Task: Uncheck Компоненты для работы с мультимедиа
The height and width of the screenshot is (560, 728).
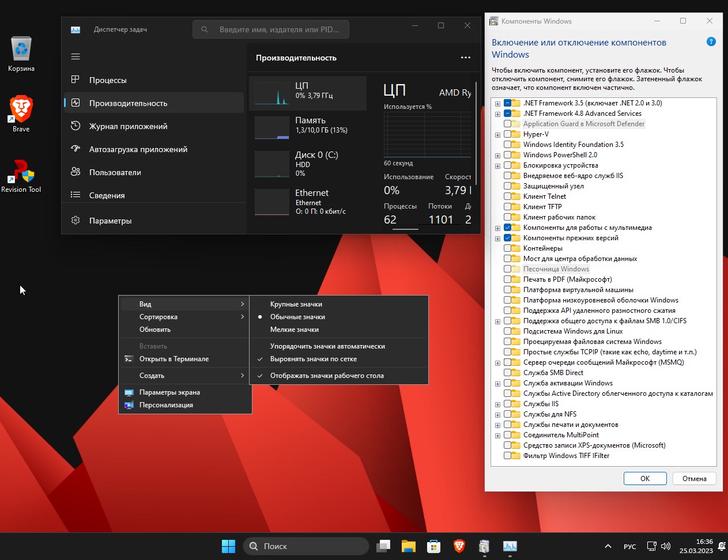Action: 508,228
